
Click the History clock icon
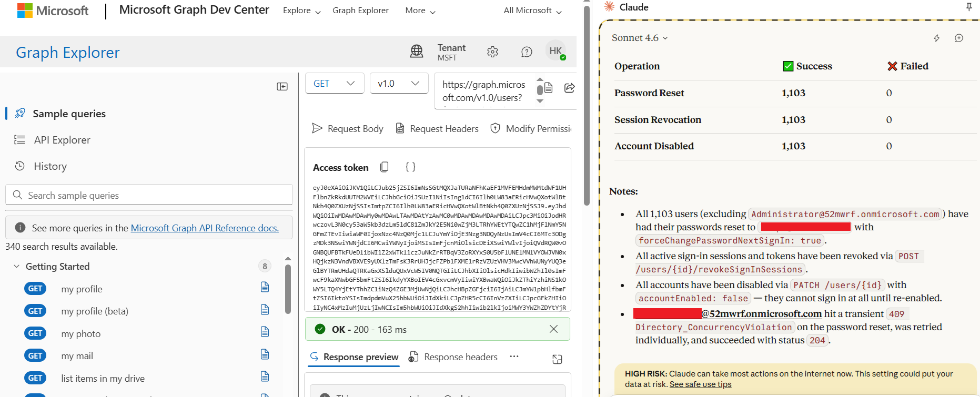[20, 166]
